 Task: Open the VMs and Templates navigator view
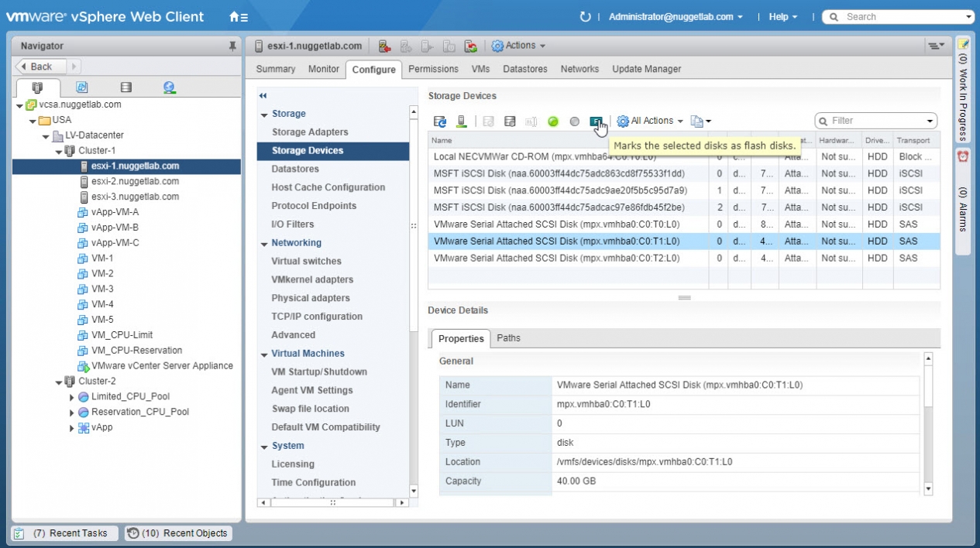click(81, 87)
